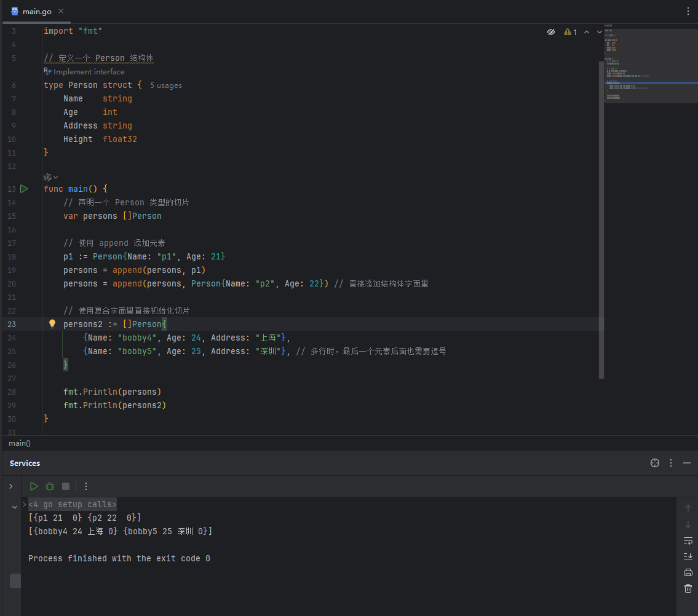Screen dimensions: 698x616
Task: Rerun program with green play button
Action: 33,486
